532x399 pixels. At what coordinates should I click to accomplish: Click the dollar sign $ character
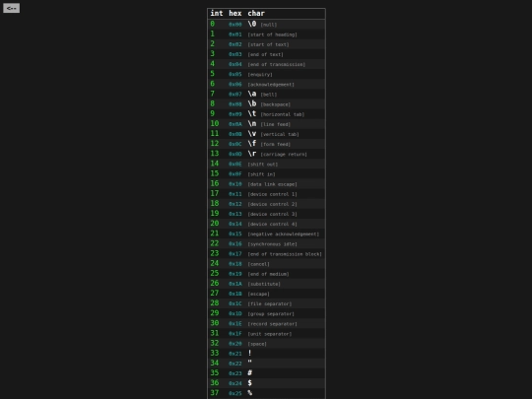click(x=249, y=383)
